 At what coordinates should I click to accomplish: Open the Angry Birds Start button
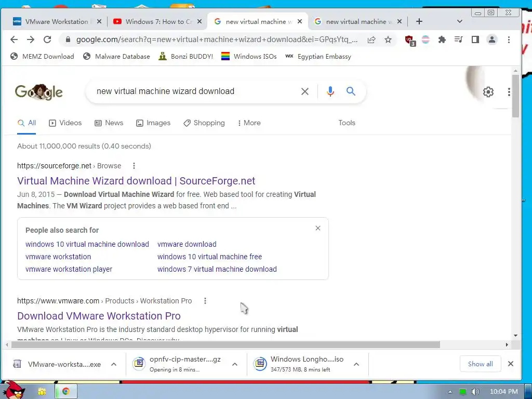(14, 391)
